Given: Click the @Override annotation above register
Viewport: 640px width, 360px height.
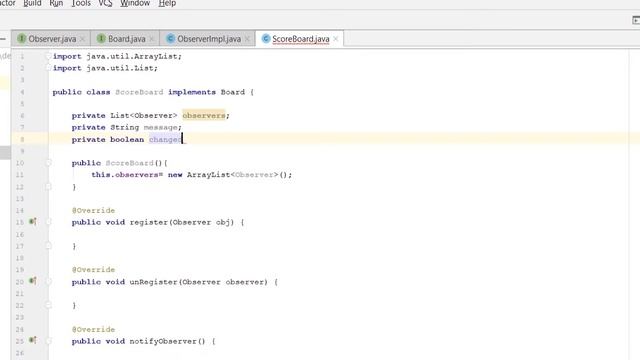Looking at the screenshot, I should click(x=93, y=210).
